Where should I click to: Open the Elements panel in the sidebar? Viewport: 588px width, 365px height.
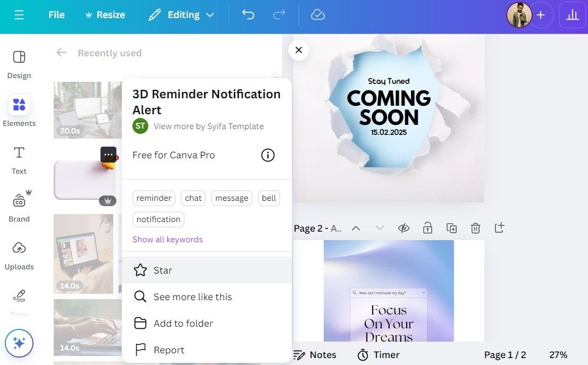tap(19, 111)
